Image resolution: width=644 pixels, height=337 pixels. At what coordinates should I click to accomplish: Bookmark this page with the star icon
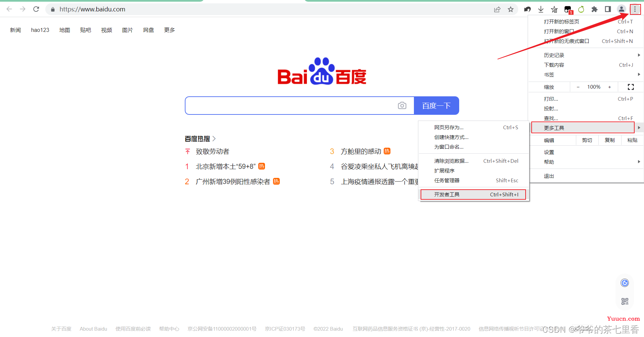(511, 9)
